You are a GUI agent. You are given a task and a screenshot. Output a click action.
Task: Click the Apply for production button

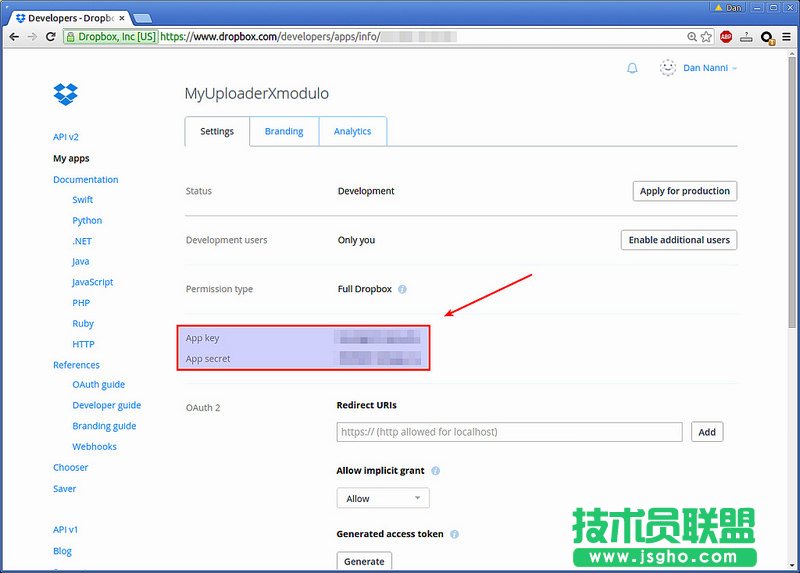coord(685,191)
